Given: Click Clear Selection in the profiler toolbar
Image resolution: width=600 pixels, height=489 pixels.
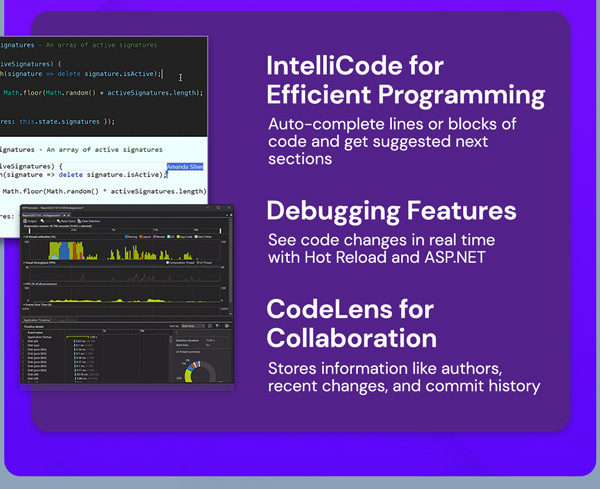Looking at the screenshot, I should 89,221.
